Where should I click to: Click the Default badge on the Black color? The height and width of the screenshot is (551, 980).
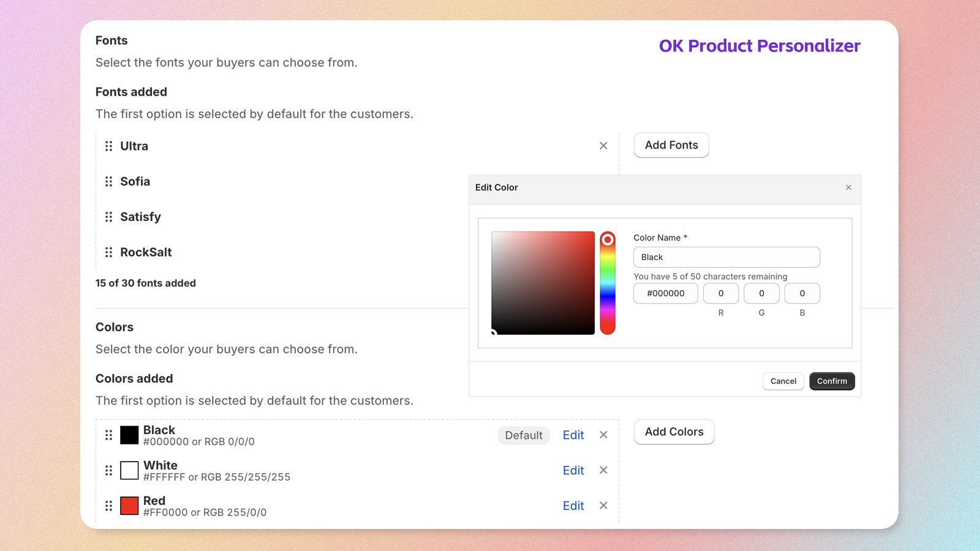(x=523, y=435)
